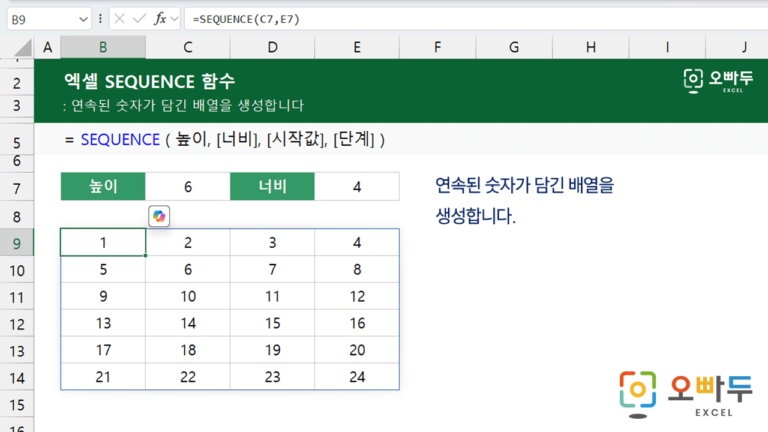Click the formula bar with =SEQUENCE(C7,E7)
Viewport: 768px width, 432px height.
pyautogui.click(x=475, y=19)
